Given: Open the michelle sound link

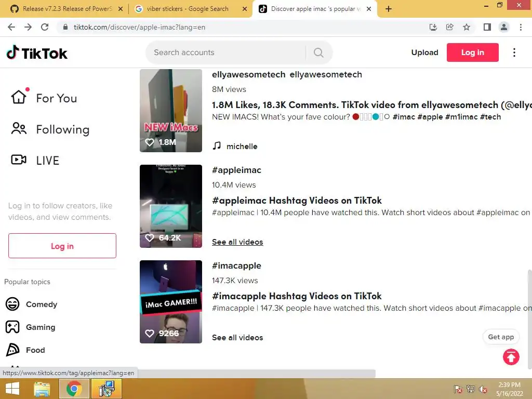Looking at the screenshot, I should coord(242,146).
